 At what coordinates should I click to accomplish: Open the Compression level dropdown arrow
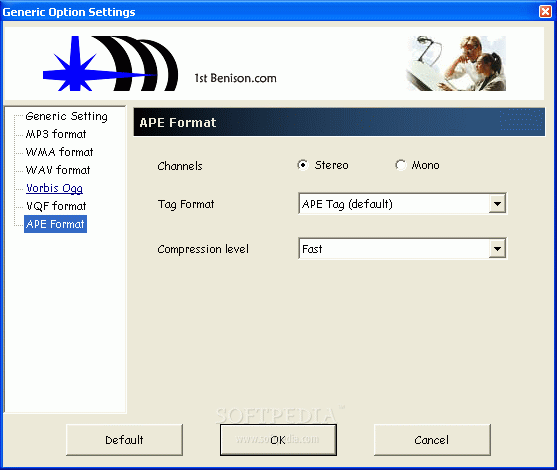coord(497,249)
